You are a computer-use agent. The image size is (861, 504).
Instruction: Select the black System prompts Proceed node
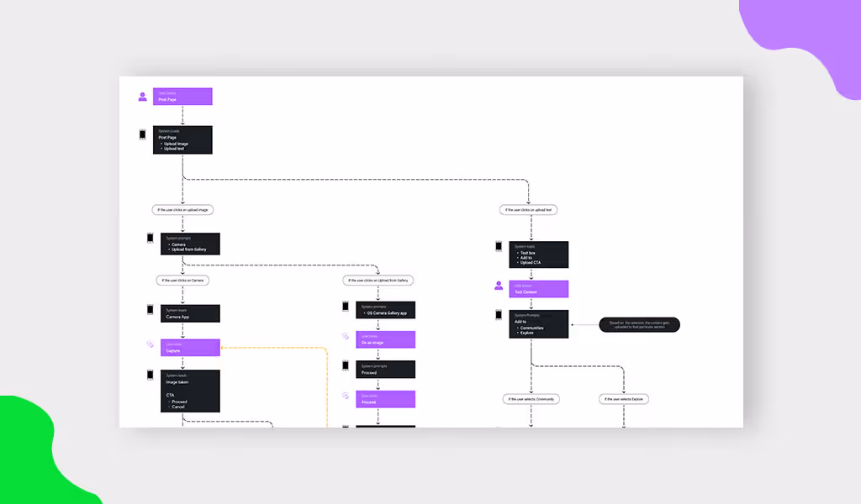tap(385, 369)
